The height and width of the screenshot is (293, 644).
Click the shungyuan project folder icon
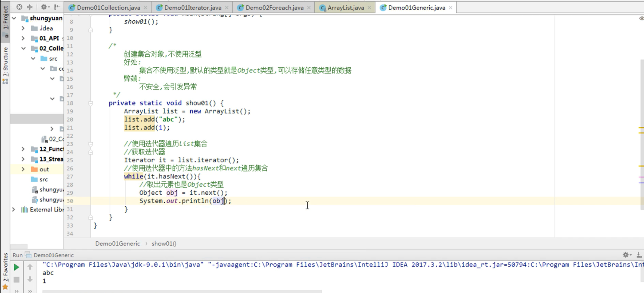point(25,18)
